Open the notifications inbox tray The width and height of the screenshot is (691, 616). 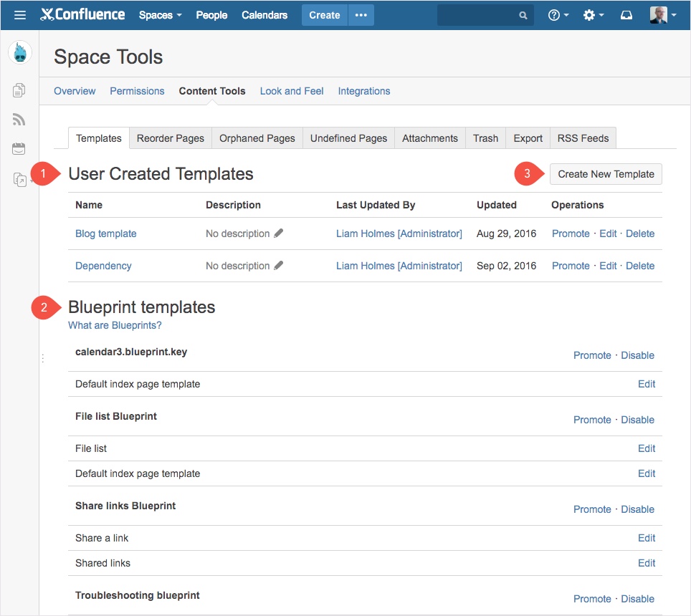tap(626, 14)
